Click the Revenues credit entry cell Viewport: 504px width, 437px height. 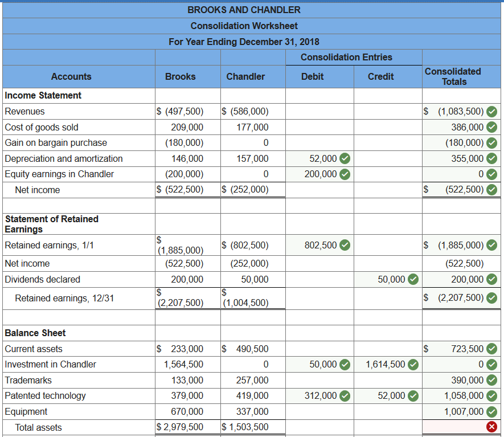[388, 112]
